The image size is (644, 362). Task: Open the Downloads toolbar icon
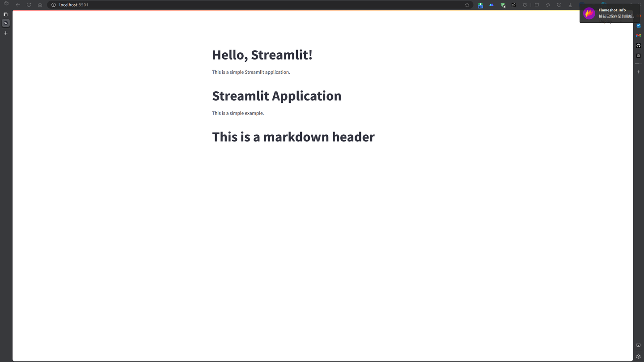pyautogui.click(x=570, y=4)
